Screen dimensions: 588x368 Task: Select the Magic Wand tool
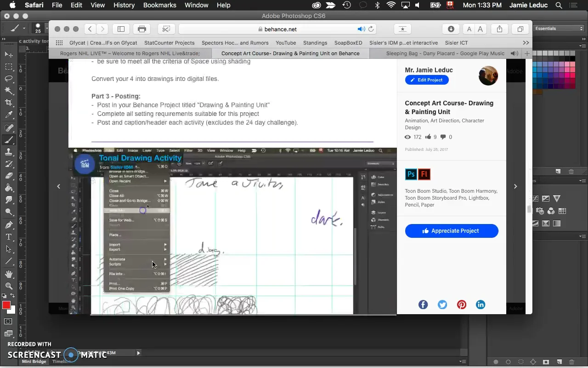[9, 91]
